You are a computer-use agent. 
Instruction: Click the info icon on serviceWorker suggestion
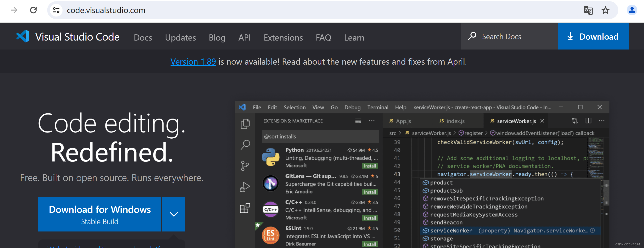[593, 231]
